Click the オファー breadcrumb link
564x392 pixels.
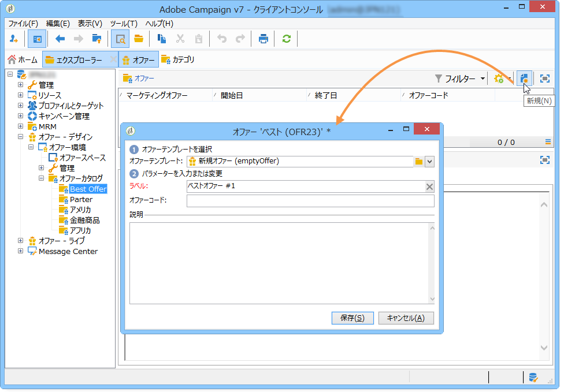pos(144,79)
